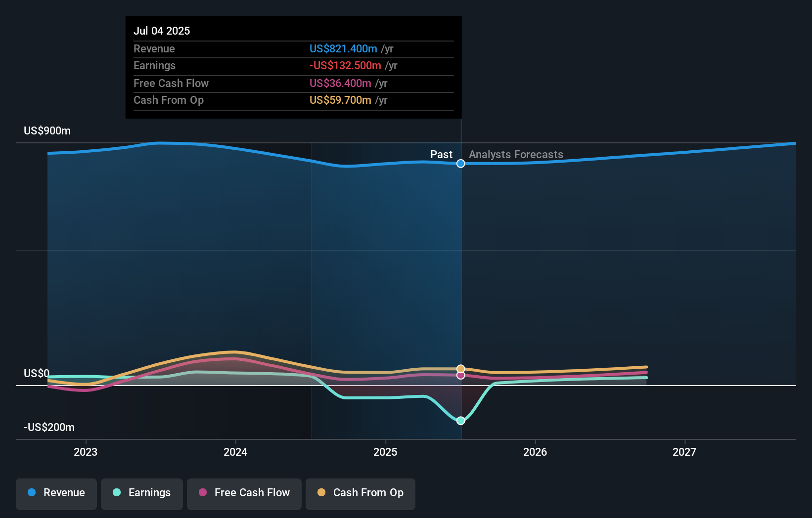Click the Free Cash Flow legend button

[244, 493]
